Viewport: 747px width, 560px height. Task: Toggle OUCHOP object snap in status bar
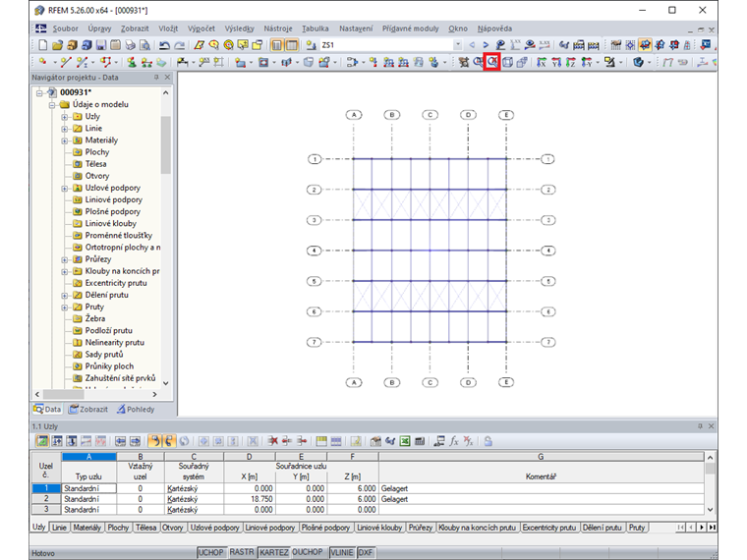[308, 552]
